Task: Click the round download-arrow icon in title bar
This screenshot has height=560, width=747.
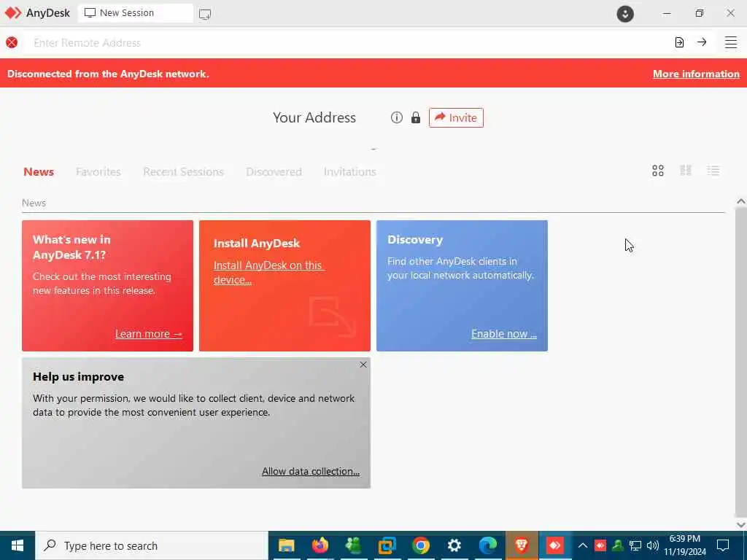Action: click(x=625, y=13)
